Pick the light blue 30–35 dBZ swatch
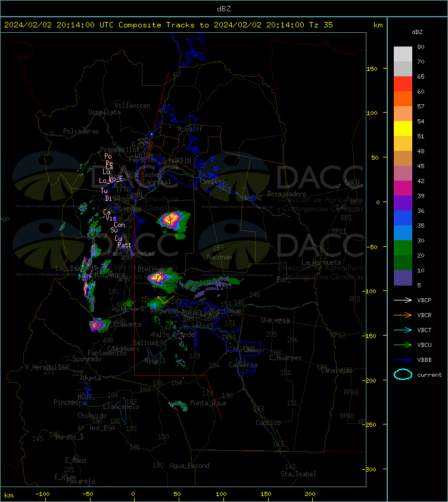The height and width of the screenshot is (502, 448). (403, 233)
